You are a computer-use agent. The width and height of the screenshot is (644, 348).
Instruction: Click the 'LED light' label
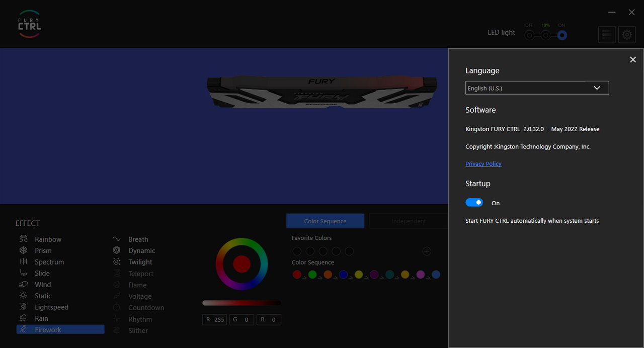501,32
